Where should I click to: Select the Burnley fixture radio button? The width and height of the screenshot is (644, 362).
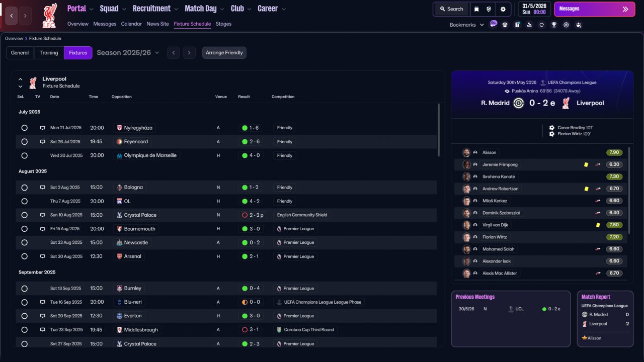(x=24, y=289)
